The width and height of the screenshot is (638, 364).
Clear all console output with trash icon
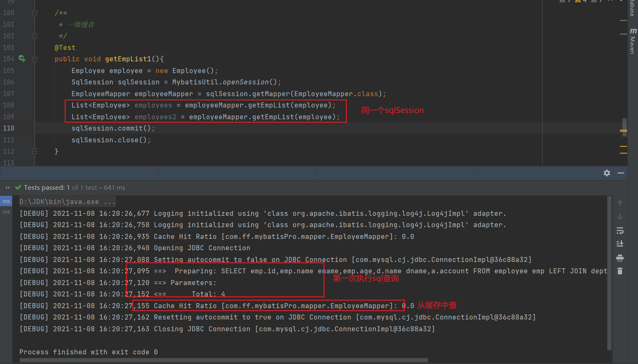tap(620, 271)
